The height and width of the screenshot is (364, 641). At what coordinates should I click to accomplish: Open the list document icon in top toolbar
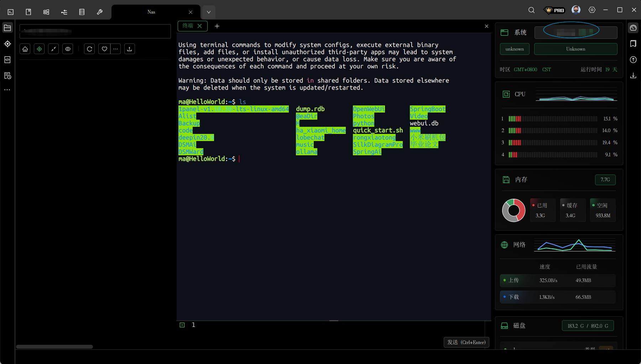point(82,12)
